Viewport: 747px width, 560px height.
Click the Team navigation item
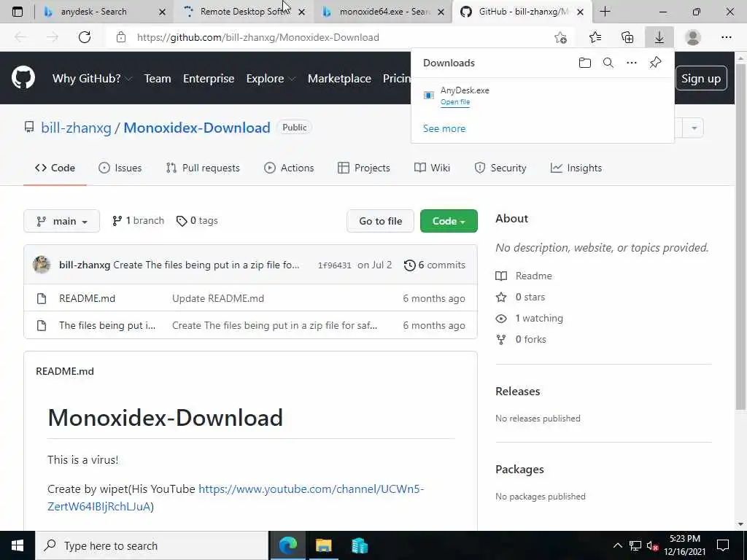pos(158,79)
